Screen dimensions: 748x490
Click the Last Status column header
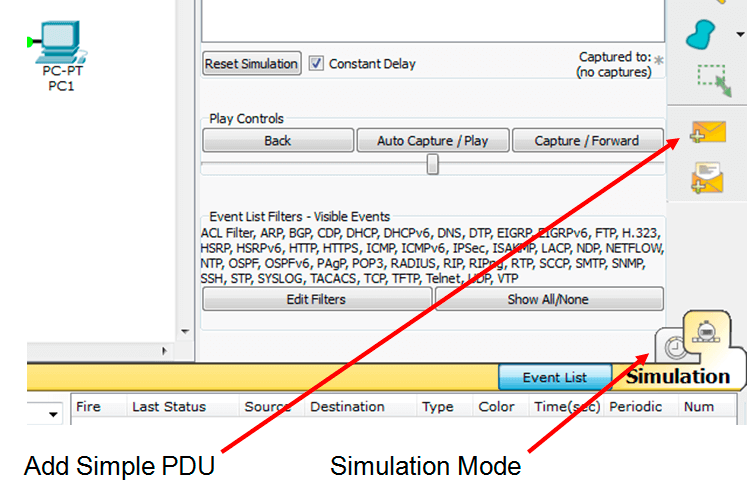coord(168,407)
